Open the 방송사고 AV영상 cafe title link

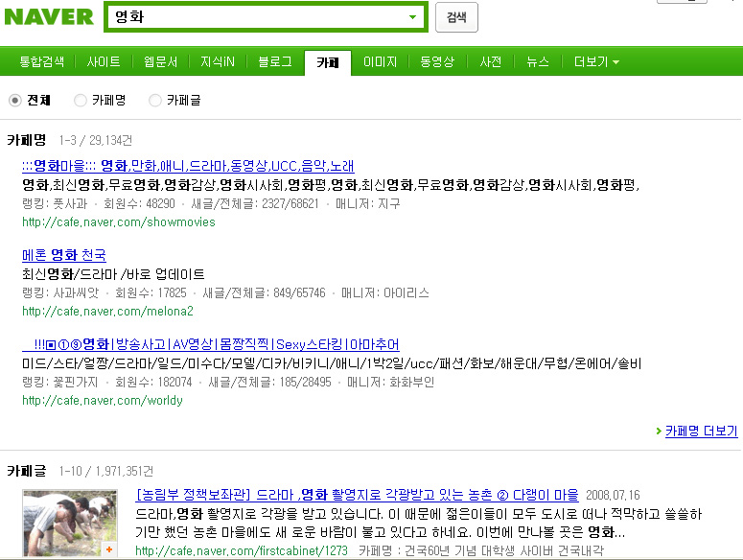[x=211, y=344]
